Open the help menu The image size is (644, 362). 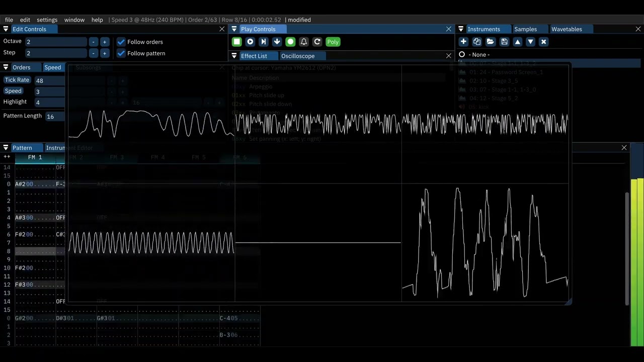tap(97, 20)
